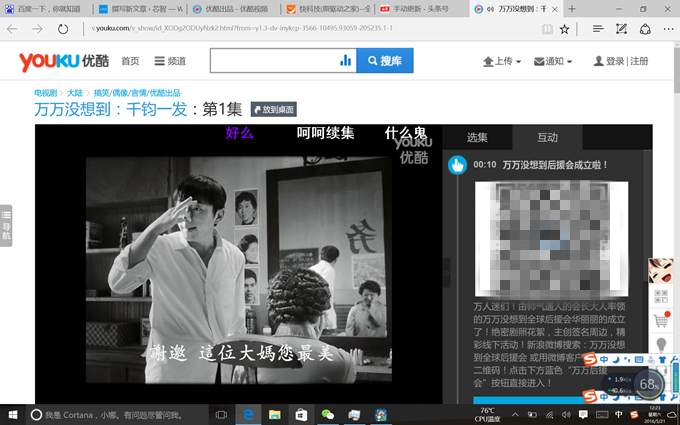This screenshot has height=425, width=680.
Task: Switch to the 互动 interaction tab
Action: click(547, 137)
